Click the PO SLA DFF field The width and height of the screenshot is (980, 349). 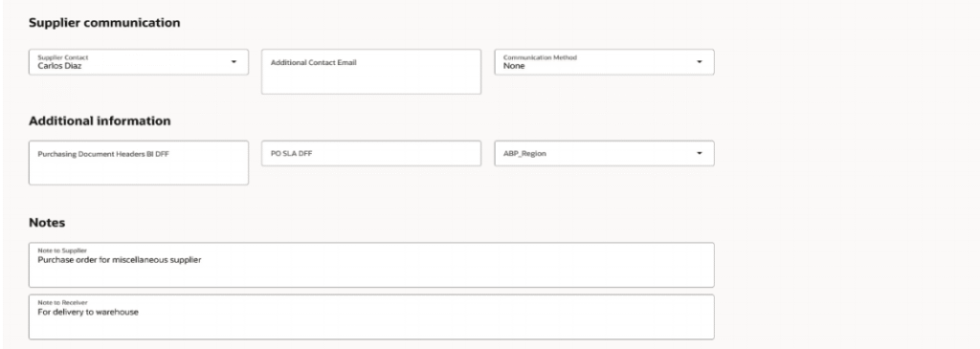pos(371,153)
